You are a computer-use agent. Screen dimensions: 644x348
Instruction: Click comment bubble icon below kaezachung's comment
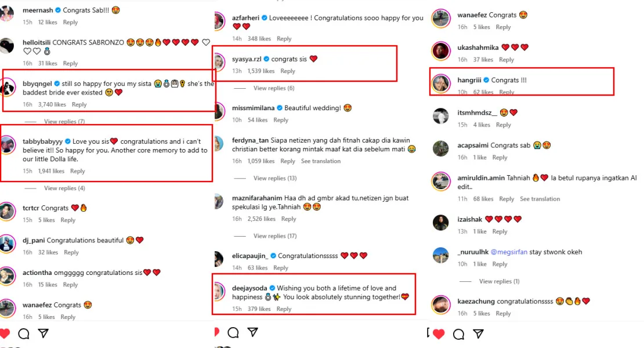point(458,334)
